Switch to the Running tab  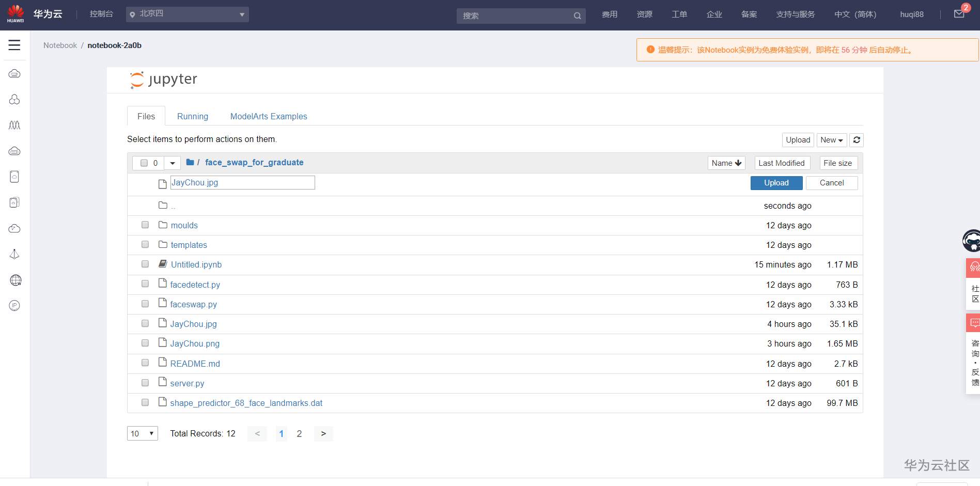pos(193,116)
